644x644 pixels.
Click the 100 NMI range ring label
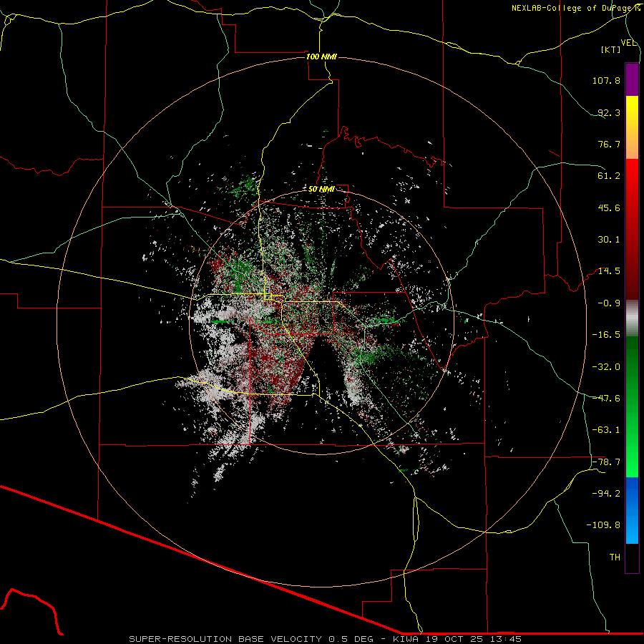321,57
